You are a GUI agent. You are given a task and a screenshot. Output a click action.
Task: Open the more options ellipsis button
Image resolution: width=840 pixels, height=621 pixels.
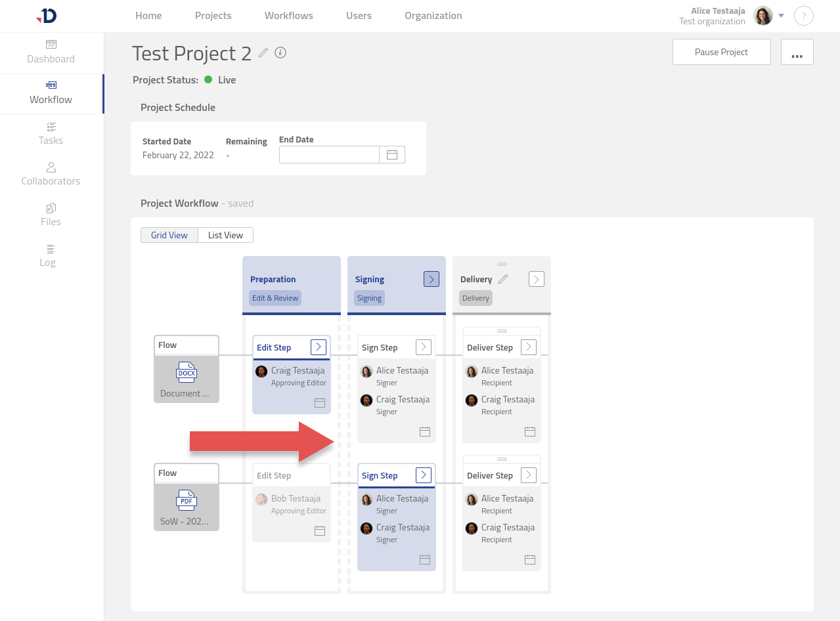[797, 52]
